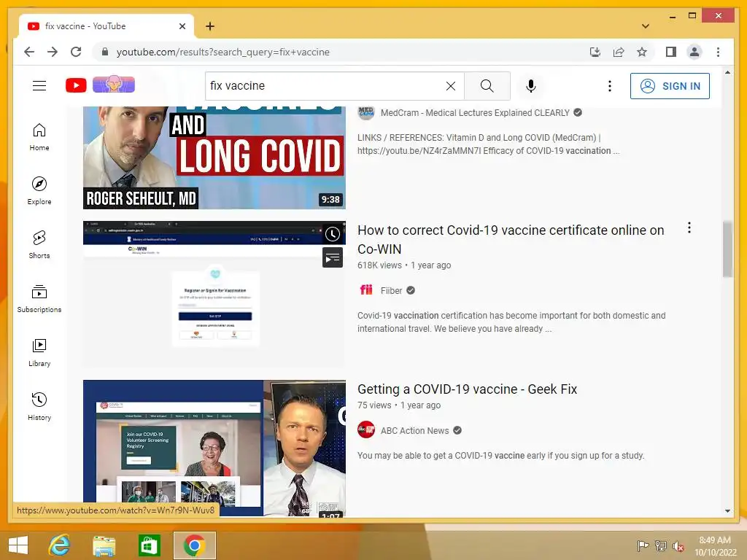
Task: Click the install app icon in address bar
Action: [x=595, y=52]
